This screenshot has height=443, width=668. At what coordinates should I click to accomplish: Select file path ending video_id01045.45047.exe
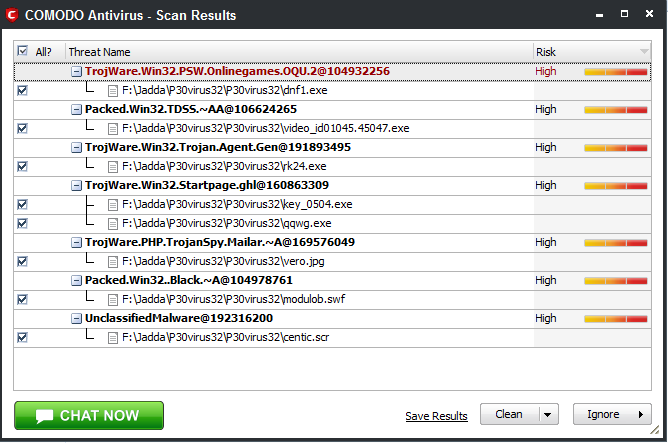click(x=265, y=128)
